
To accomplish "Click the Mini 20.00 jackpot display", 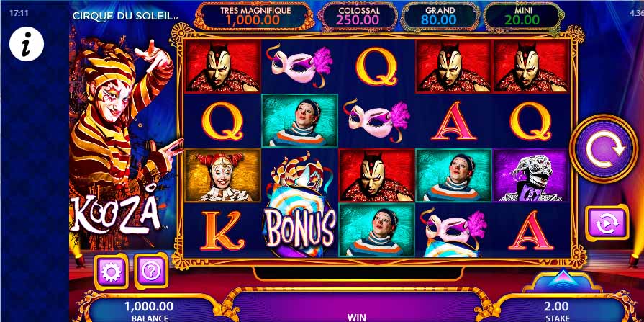I will [522, 16].
